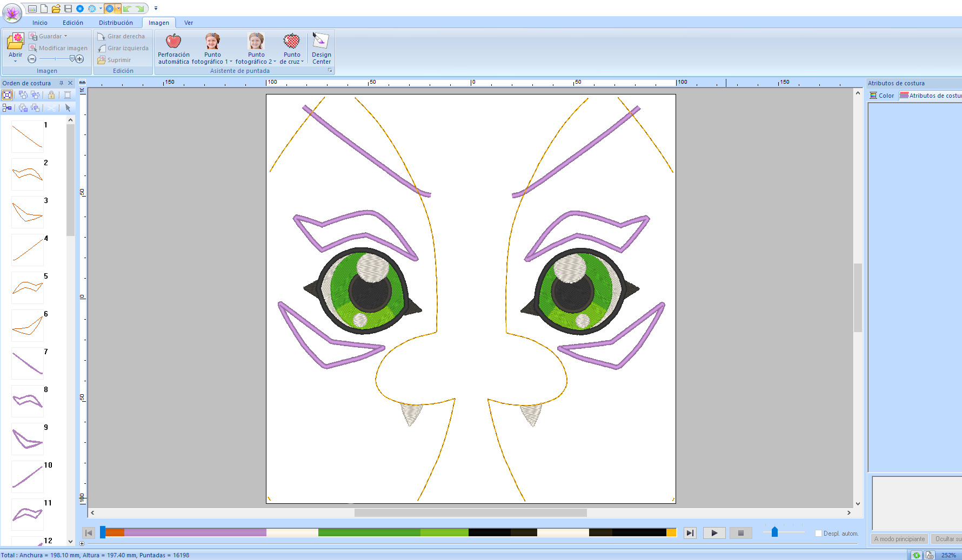
Task: Click the page icon in status bar
Action: [x=930, y=555]
